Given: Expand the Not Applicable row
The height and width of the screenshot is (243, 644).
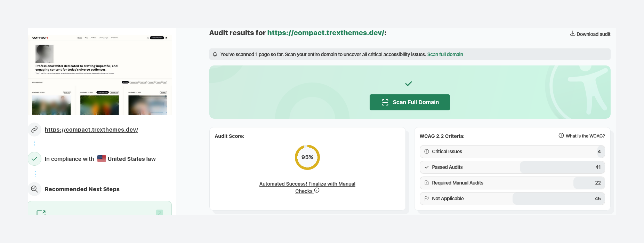Looking at the screenshot, I should pyautogui.click(x=512, y=198).
